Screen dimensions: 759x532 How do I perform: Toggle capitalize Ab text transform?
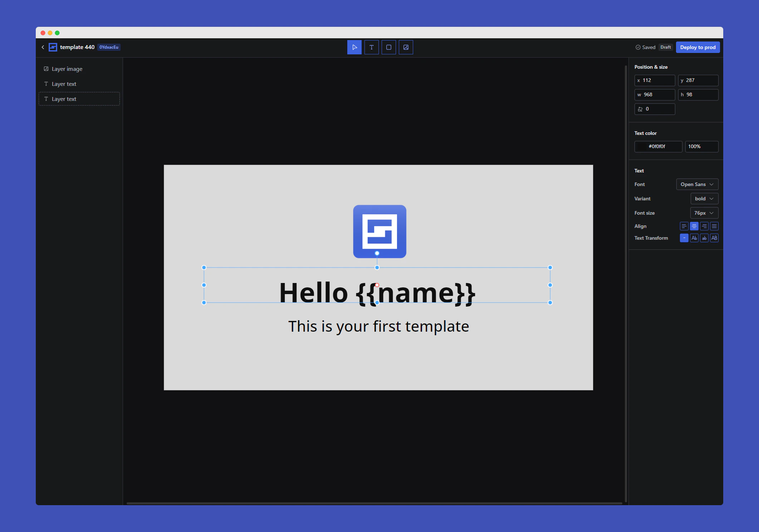[x=694, y=238]
